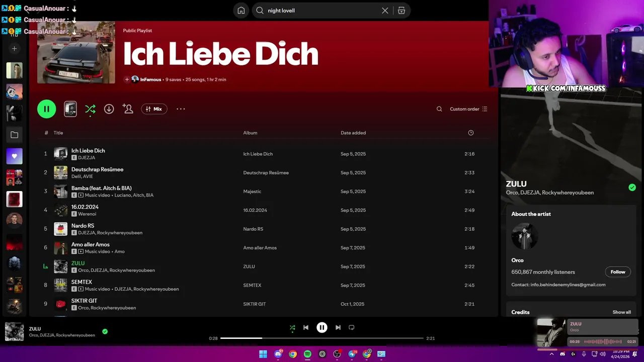The image size is (644, 362).
Task: Sort by the Title column header
Action: [58, 133]
